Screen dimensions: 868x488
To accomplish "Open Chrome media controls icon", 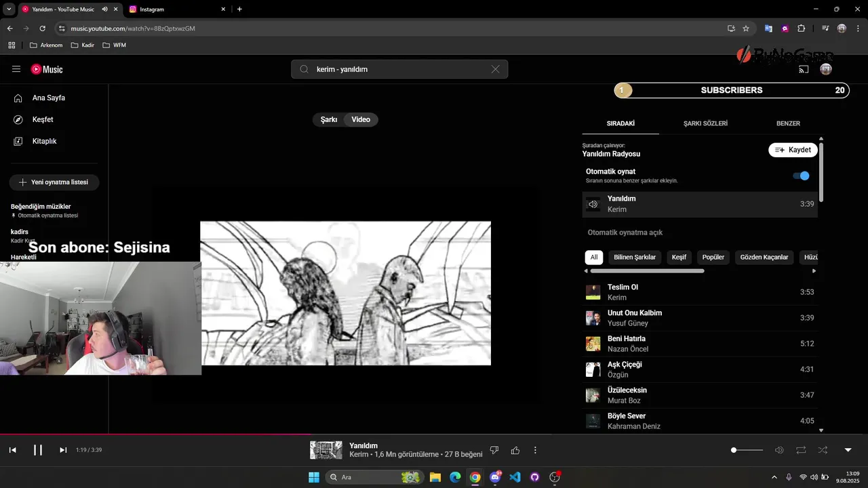I will (825, 28).
